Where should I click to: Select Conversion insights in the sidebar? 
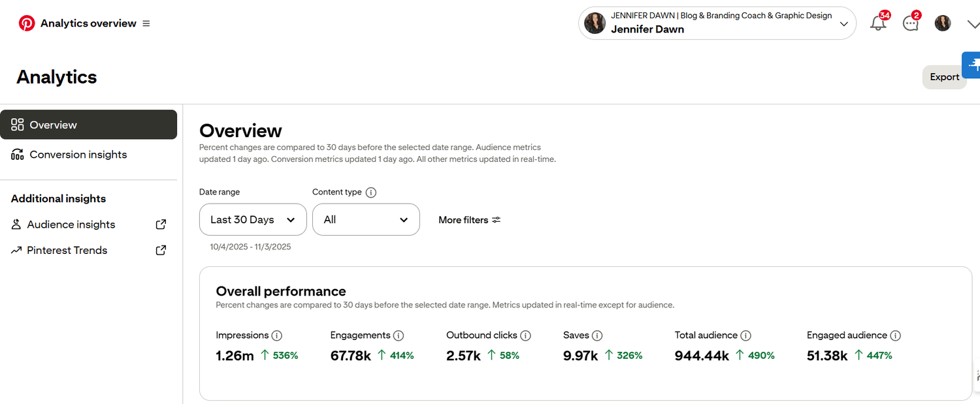(x=78, y=155)
